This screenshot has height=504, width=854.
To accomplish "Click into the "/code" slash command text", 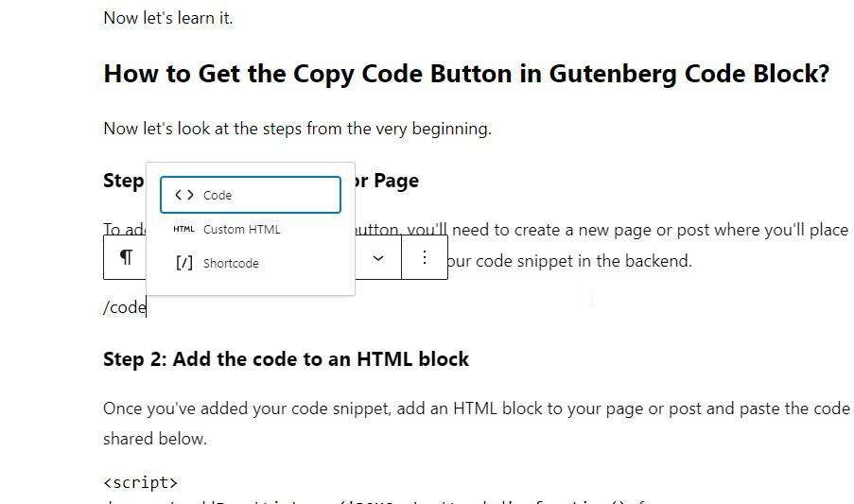I will [x=124, y=307].
